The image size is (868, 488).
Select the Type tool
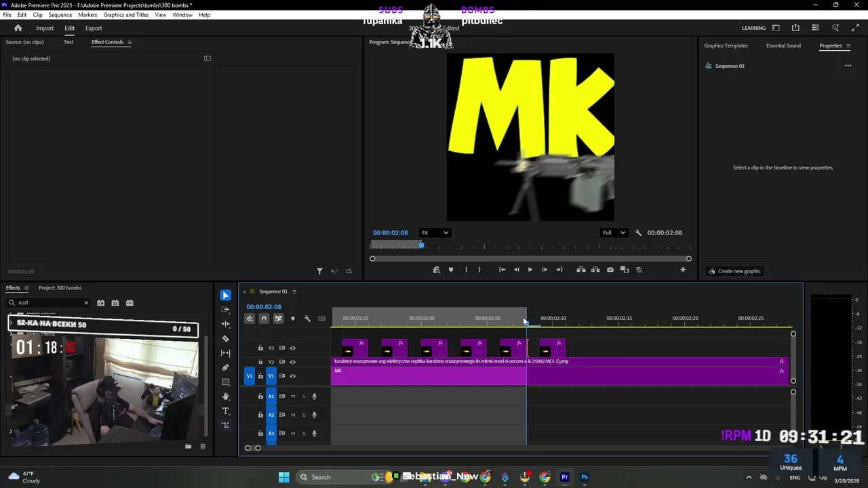click(x=226, y=411)
